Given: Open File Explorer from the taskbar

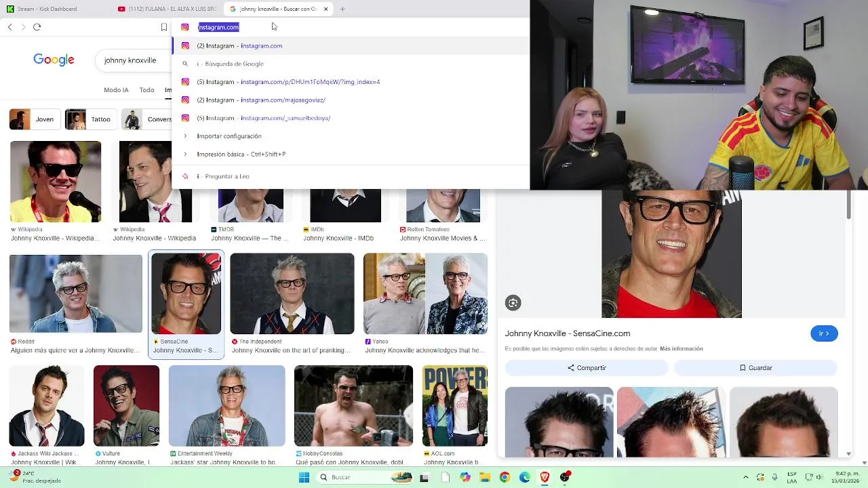Looking at the screenshot, I should pyautogui.click(x=484, y=477).
